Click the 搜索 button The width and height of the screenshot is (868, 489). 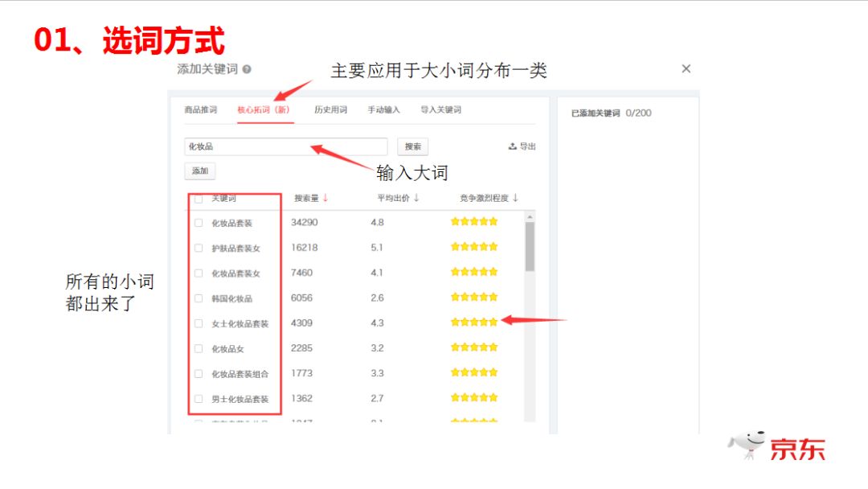tap(413, 146)
